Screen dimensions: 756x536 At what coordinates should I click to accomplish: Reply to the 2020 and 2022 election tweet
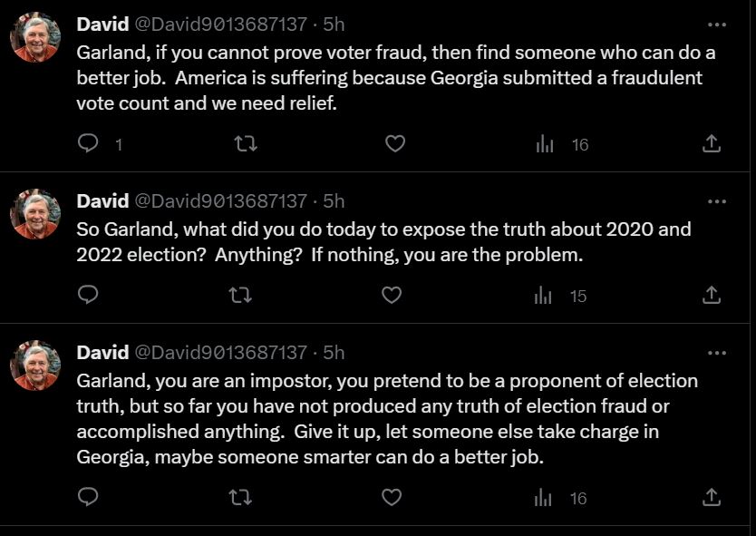(88, 295)
